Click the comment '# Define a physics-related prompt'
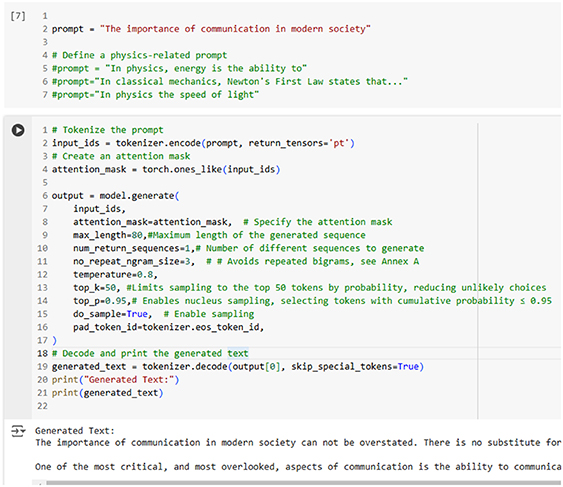This screenshot has height=487, width=563. pos(139,55)
